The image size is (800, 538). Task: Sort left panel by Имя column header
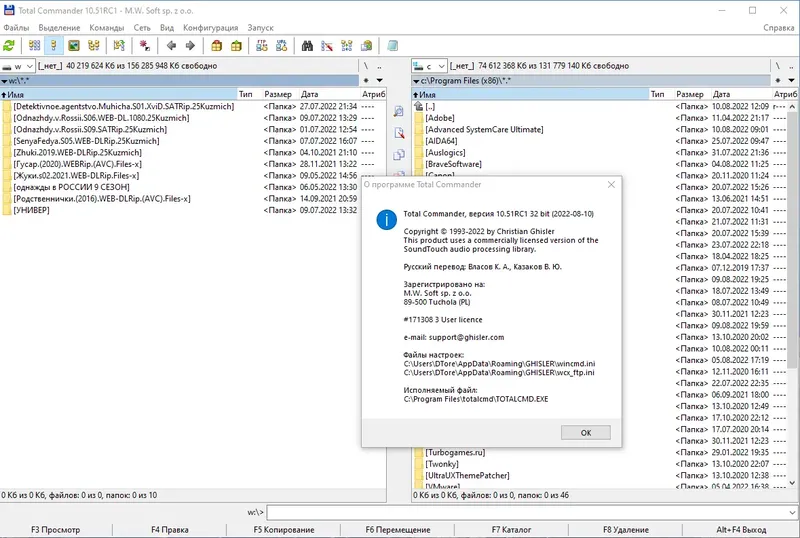click(x=118, y=94)
